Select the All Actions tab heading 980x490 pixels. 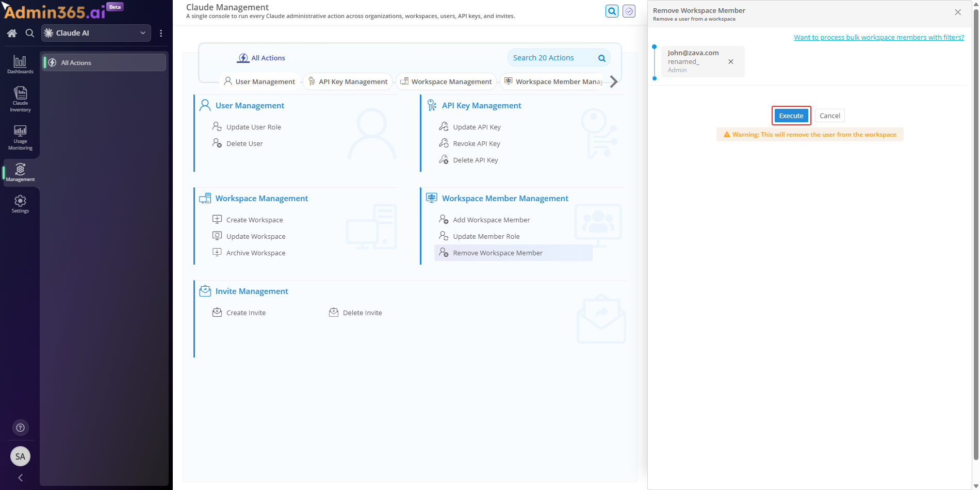[261, 58]
